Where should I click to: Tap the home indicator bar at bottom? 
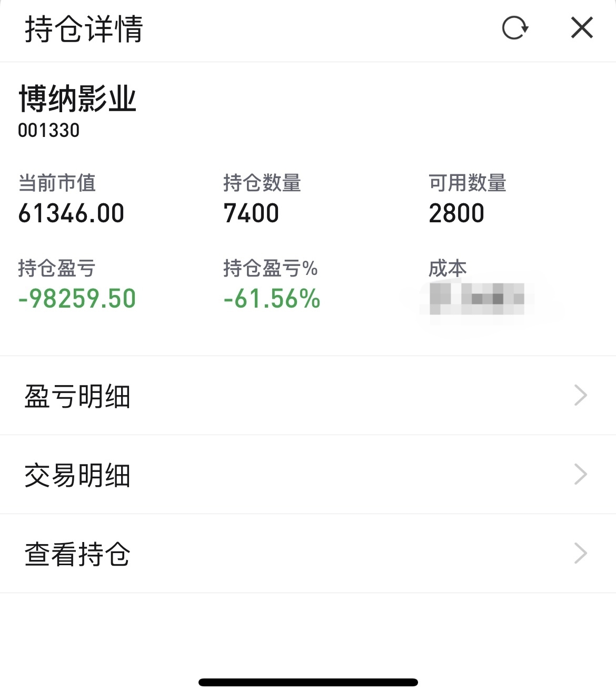tap(308, 683)
